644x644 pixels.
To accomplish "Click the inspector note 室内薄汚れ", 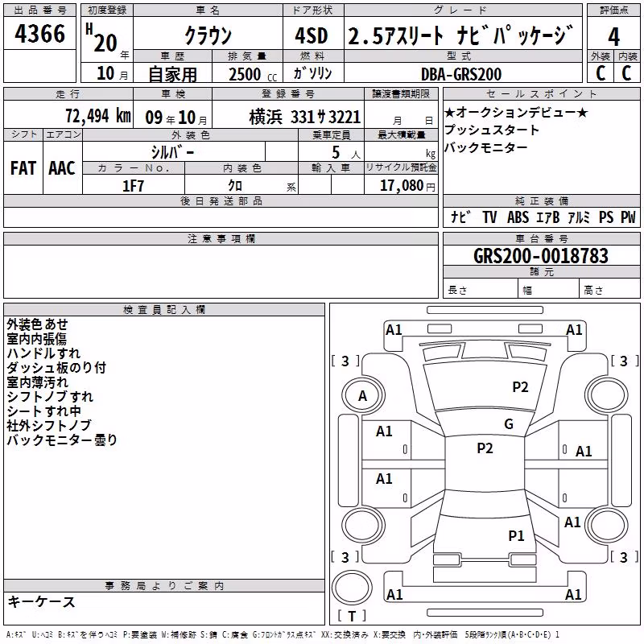I will tap(37, 382).
